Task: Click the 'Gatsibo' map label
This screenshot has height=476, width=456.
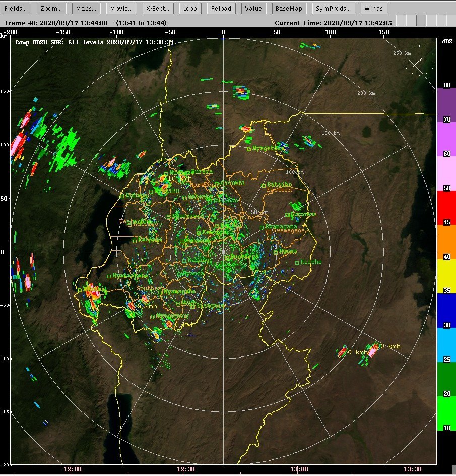Action: [x=280, y=184]
